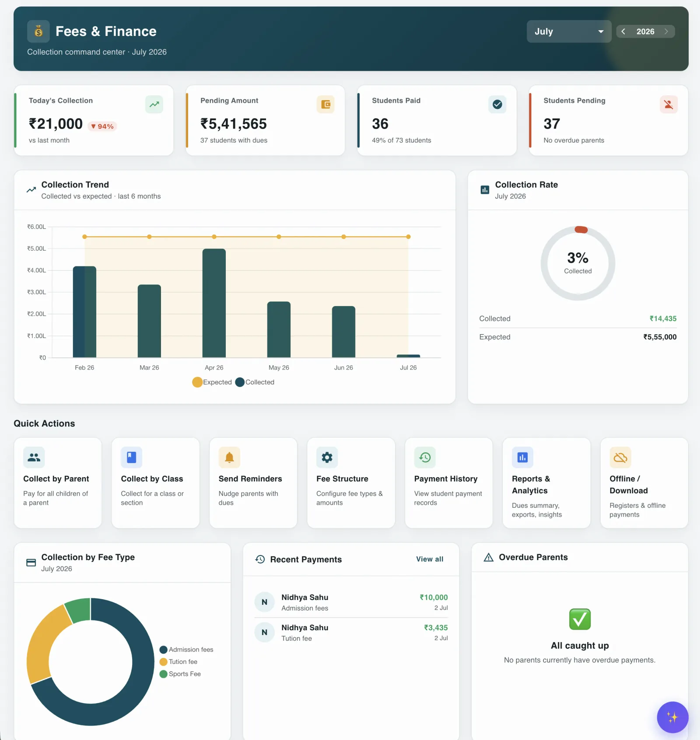This screenshot has width=700, height=740.
Task: Open the July month dropdown
Action: coord(569,31)
